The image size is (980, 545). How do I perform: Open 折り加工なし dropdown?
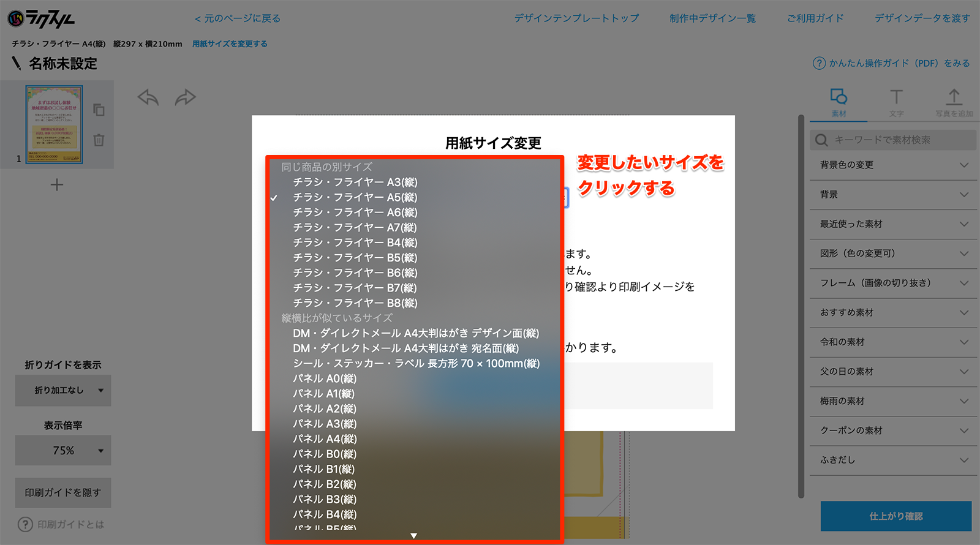(x=63, y=390)
